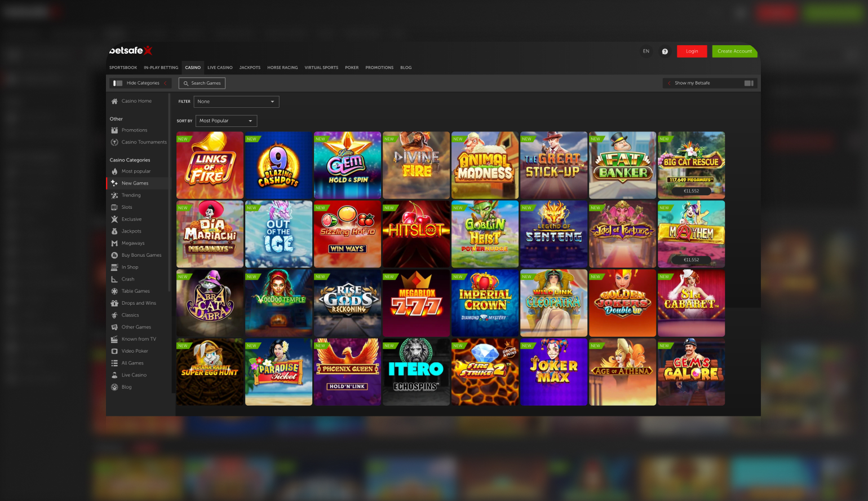Open the In-Play Betting tab
The width and height of the screenshot is (868, 501).
point(161,68)
